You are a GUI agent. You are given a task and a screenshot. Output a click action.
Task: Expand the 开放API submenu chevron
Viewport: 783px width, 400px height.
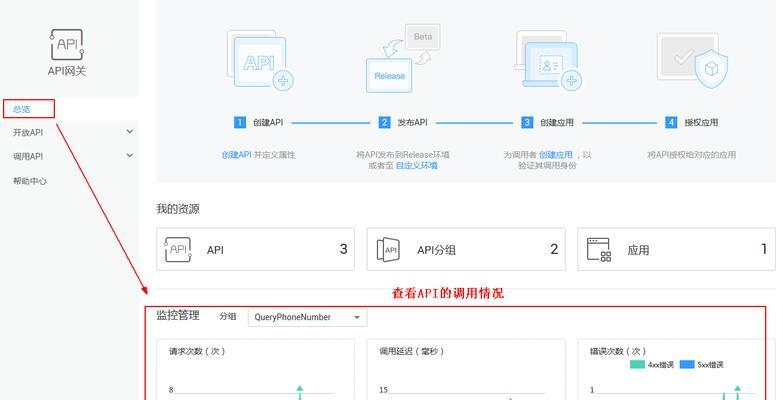click(x=130, y=132)
